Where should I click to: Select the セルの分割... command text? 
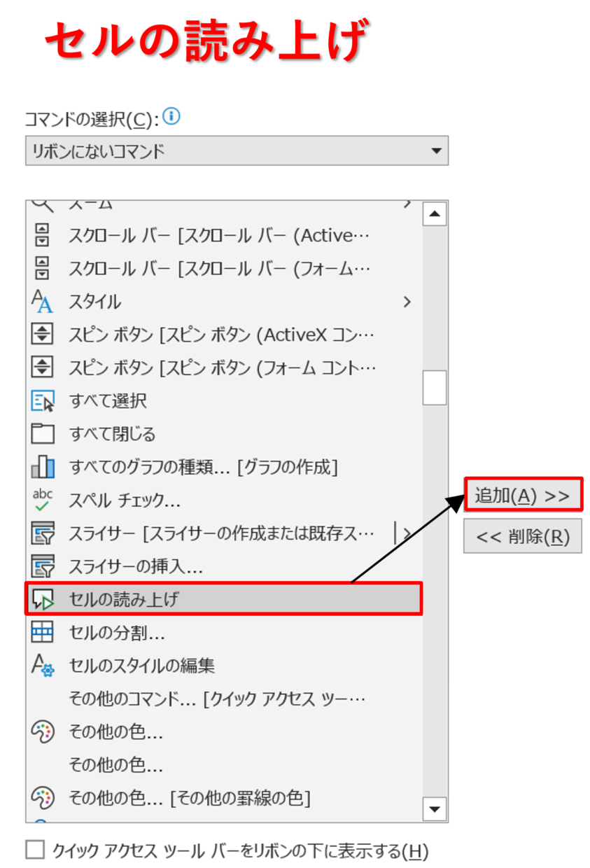[117, 633]
